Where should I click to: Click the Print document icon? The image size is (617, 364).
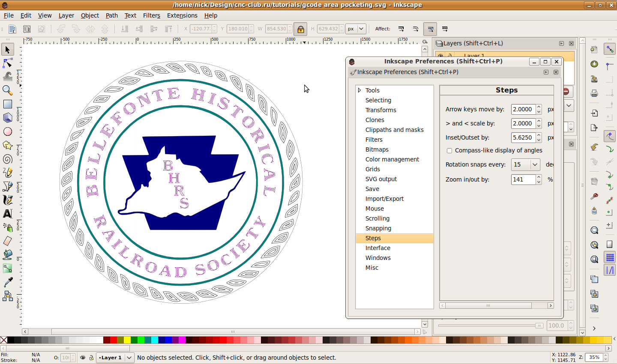pyautogui.click(x=594, y=93)
